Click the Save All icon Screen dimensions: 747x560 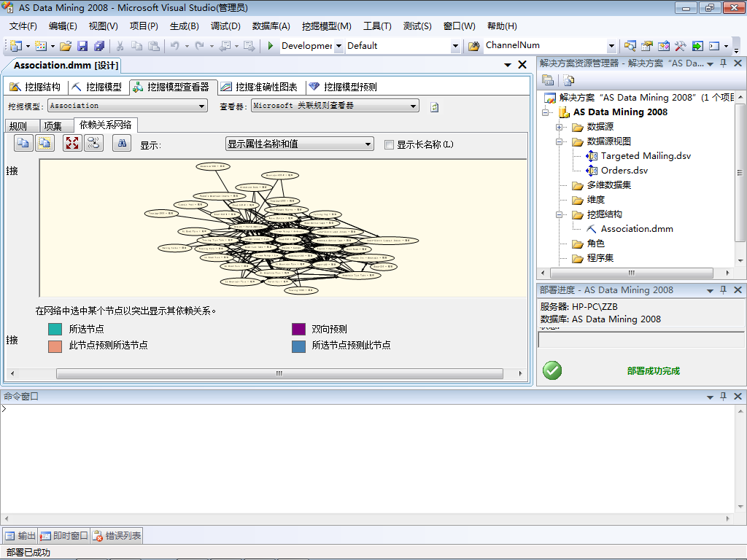(x=99, y=46)
